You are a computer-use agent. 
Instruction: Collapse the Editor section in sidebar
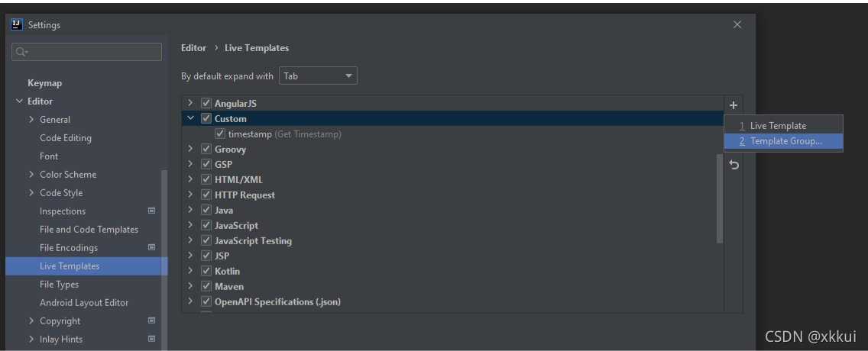pyautogui.click(x=19, y=101)
